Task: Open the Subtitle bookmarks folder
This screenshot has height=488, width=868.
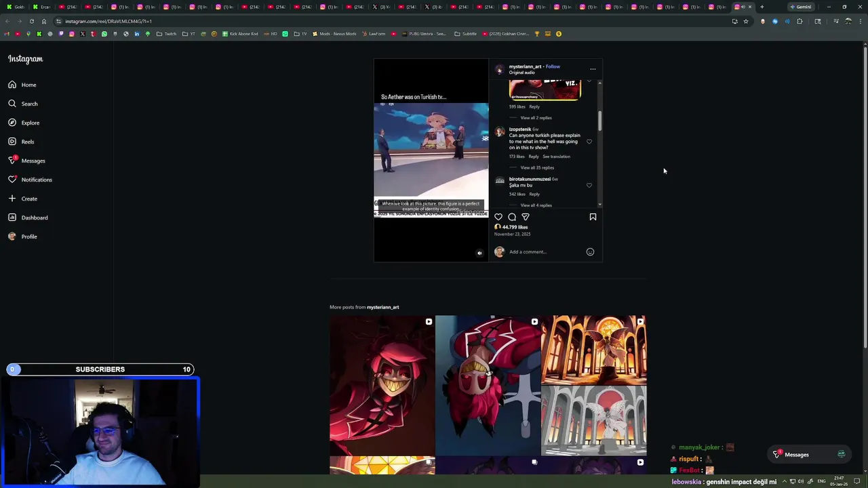Action: click(466, 34)
